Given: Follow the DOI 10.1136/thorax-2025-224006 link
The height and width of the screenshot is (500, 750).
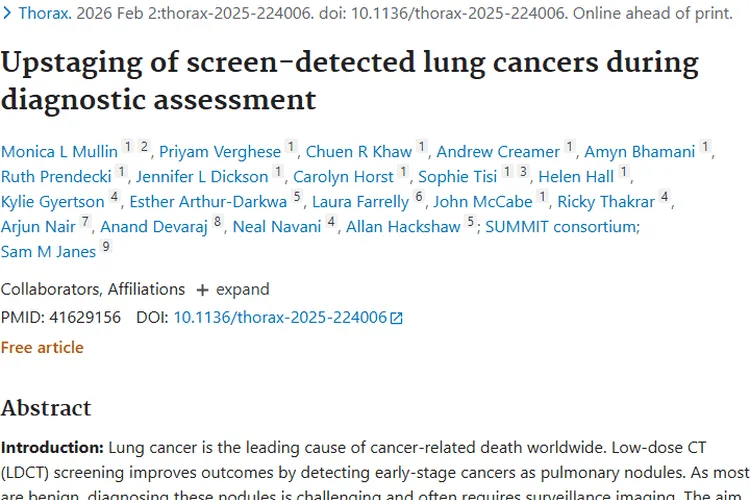Looking at the screenshot, I should (x=280, y=318).
